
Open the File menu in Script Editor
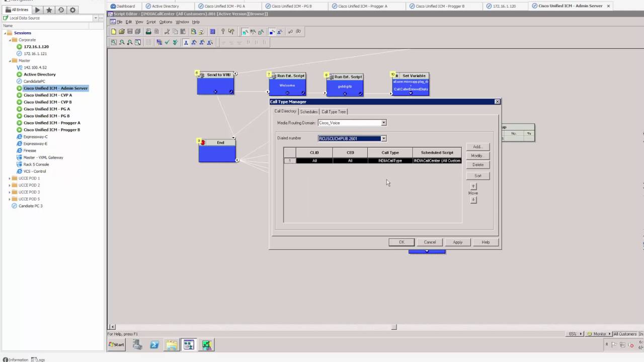119,22
